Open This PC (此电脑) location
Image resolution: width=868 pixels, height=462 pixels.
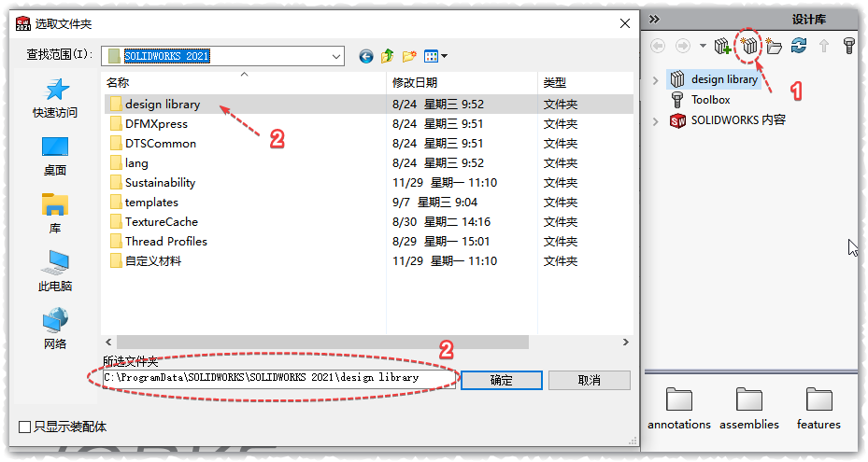pyautogui.click(x=55, y=272)
